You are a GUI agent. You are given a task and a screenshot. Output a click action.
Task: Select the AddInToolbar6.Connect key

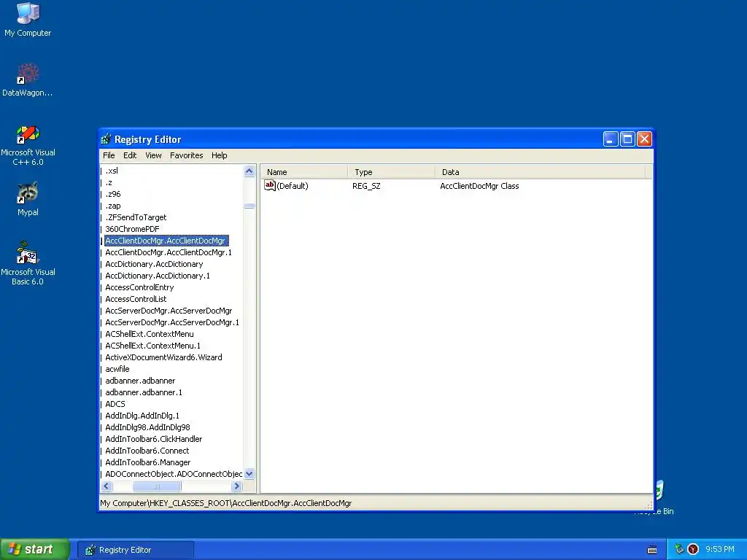tap(147, 451)
